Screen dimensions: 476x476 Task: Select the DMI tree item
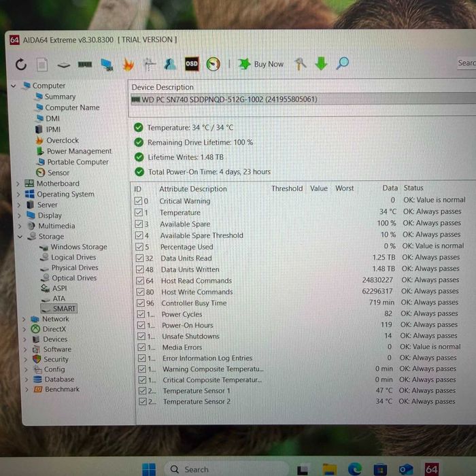52,118
